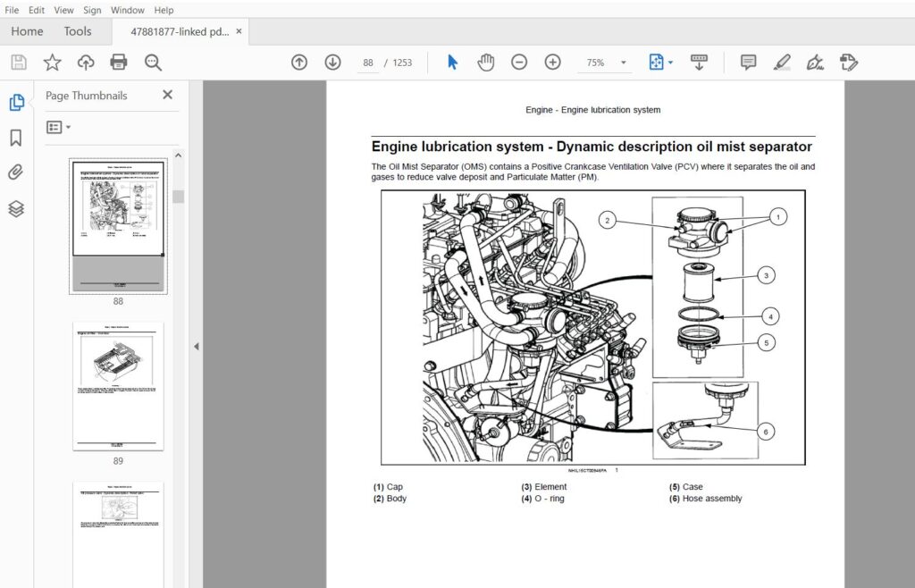Image resolution: width=915 pixels, height=588 pixels.
Task: Click heading 'Dynamic description oil mist separator'
Action: click(684, 147)
